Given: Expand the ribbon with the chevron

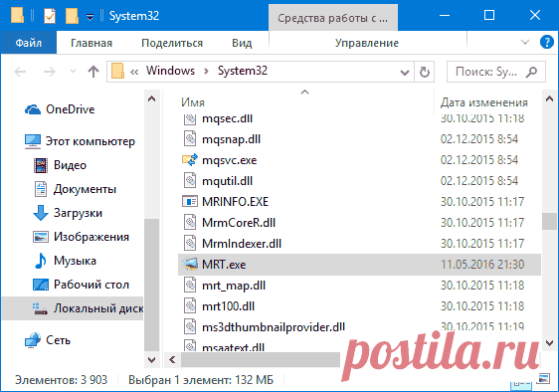Looking at the screenshot, I should point(525,42).
